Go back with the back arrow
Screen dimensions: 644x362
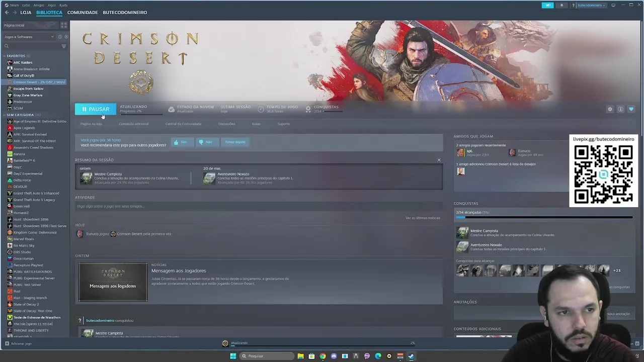[7, 12]
